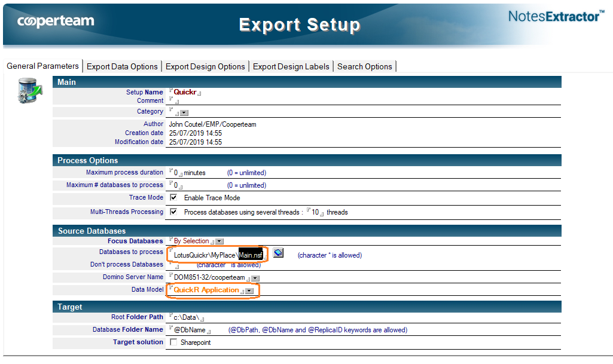The width and height of the screenshot is (613, 364).
Task: Open the Domino Server Name dropdown
Action: click(x=255, y=277)
